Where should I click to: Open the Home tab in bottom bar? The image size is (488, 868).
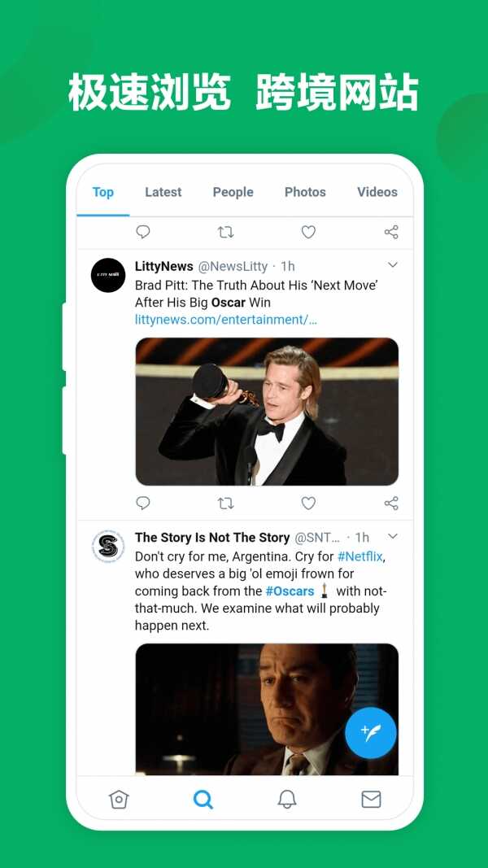click(x=119, y=799)
